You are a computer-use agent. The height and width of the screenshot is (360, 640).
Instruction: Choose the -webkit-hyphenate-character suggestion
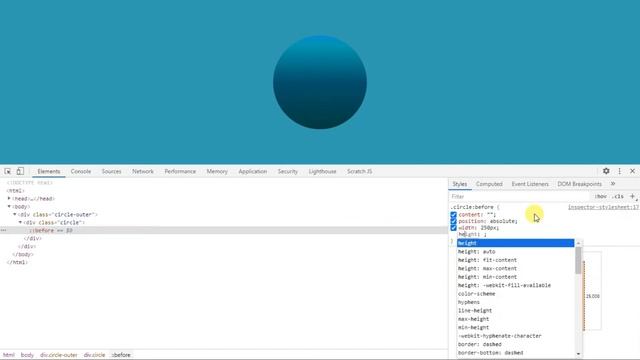pyautogui.click(x=516, y=336)
